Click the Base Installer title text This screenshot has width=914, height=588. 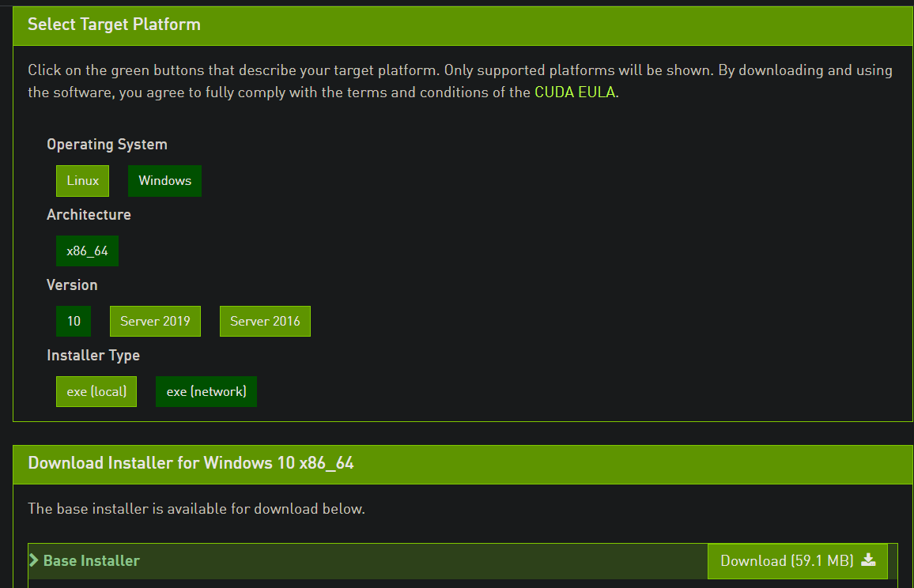pos(92,560)
